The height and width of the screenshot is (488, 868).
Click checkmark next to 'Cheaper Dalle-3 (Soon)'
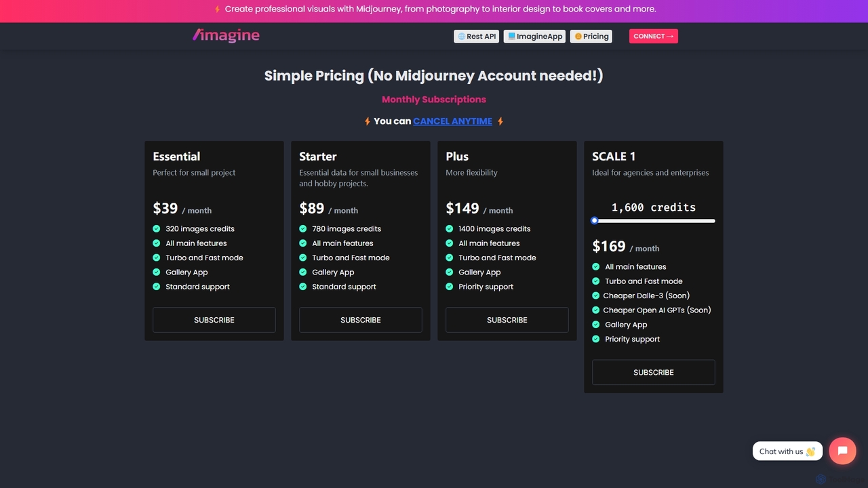coord(596,296)
